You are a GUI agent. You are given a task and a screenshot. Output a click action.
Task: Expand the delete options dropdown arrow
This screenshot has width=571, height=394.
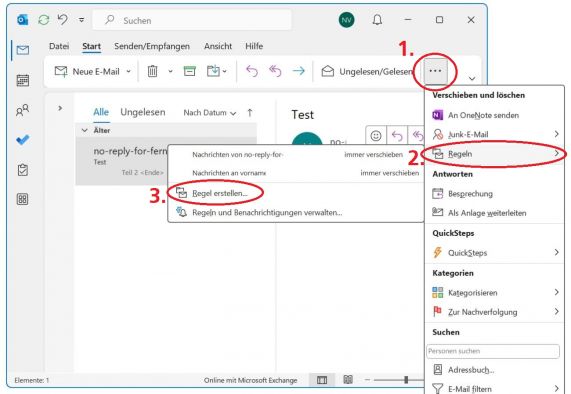click(x=170, y=71)
